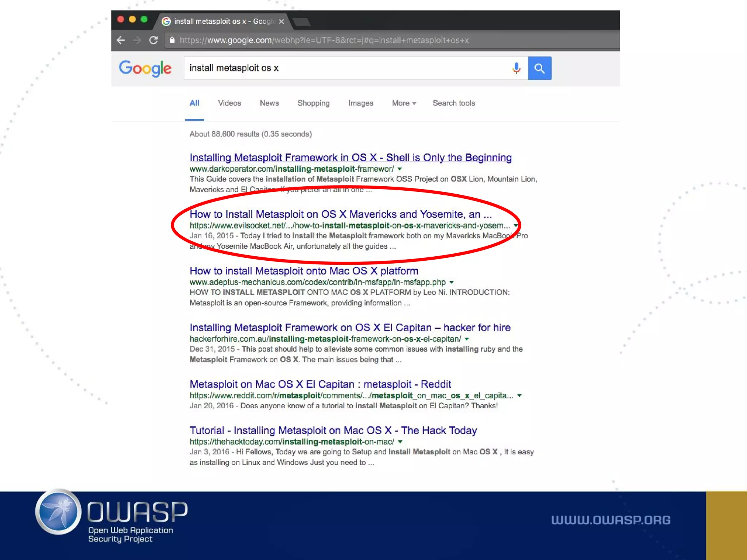The image size is (747, 560).
Task: Click the padlock icon in address bar
Action: (x=172, y=40)
